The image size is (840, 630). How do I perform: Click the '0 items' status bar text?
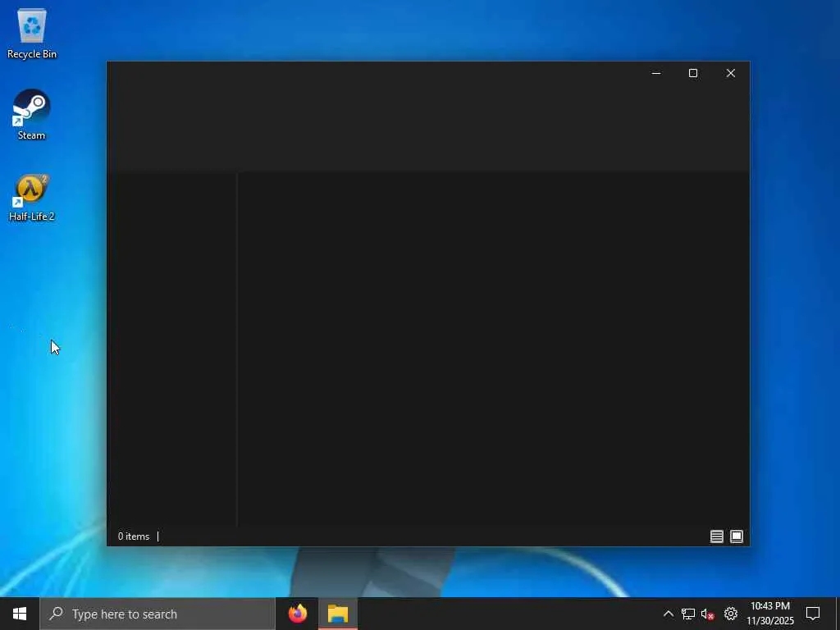[x=134, y=536]
